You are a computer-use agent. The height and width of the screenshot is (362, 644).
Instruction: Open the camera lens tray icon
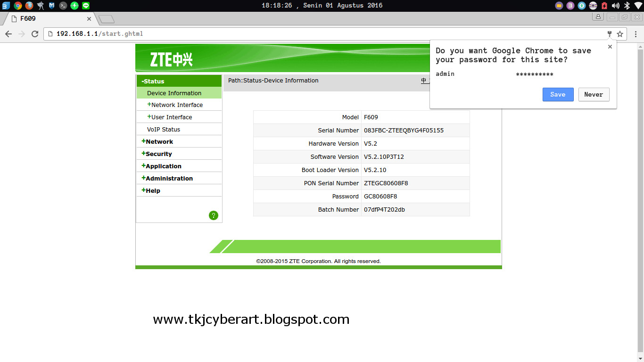coord(593,6)
